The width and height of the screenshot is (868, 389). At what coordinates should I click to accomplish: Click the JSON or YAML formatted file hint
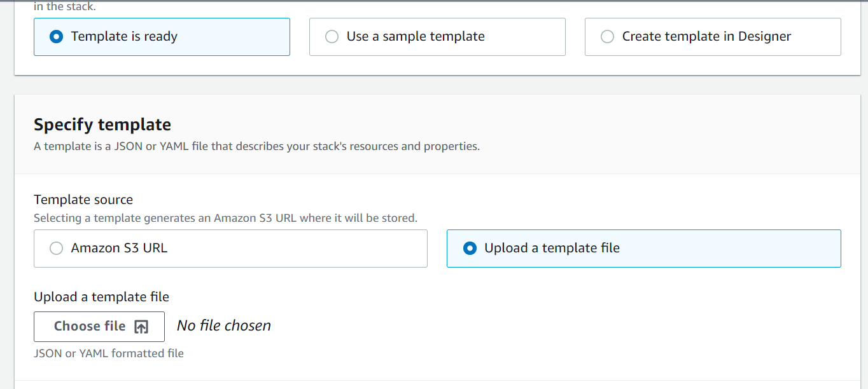click(109, 353)
